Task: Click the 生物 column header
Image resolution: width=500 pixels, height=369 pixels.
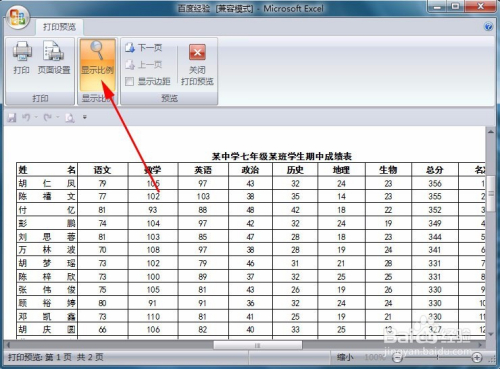Action: 388,170
